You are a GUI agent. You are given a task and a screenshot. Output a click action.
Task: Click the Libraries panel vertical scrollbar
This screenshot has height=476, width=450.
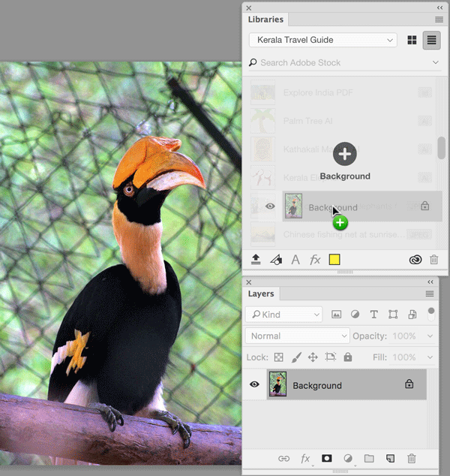[x=441, y=148]
